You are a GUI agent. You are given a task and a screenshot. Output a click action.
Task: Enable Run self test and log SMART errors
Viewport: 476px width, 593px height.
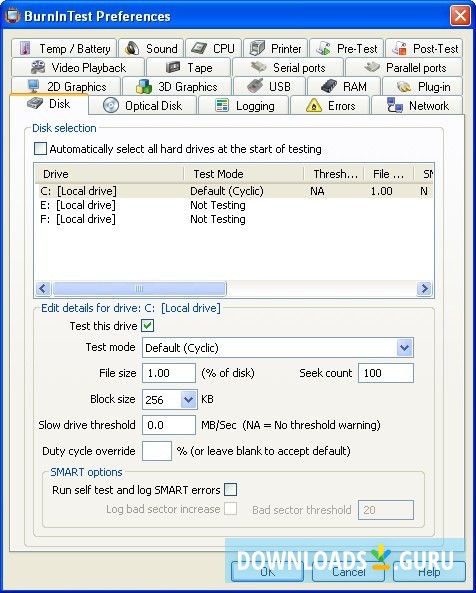(x=231, y=490)
